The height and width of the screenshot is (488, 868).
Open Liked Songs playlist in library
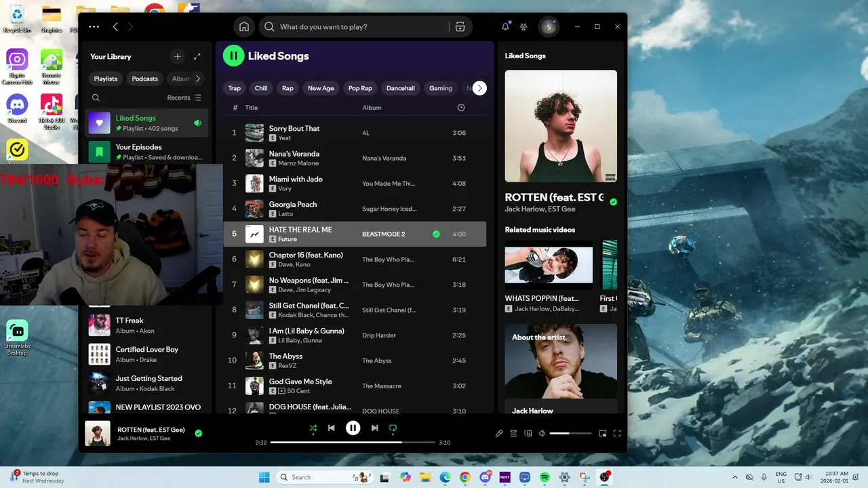click(x=146, y=123)
